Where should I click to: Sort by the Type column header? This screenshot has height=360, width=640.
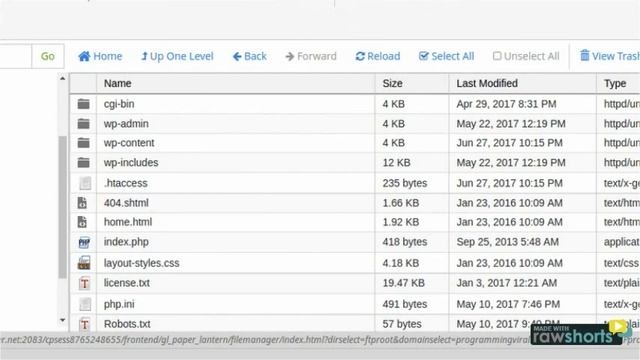pyautogui.click(x=618, y=84)
